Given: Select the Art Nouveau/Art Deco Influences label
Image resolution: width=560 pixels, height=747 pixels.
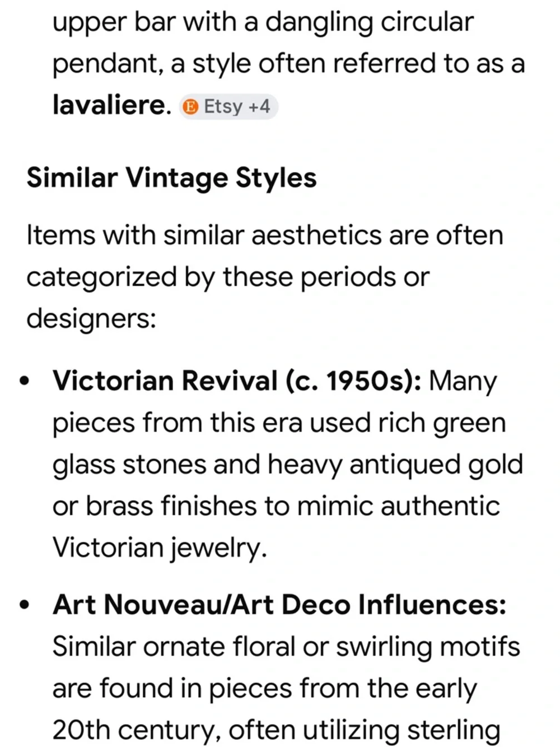Looking at the screenshot, I should tap(279, 605).
